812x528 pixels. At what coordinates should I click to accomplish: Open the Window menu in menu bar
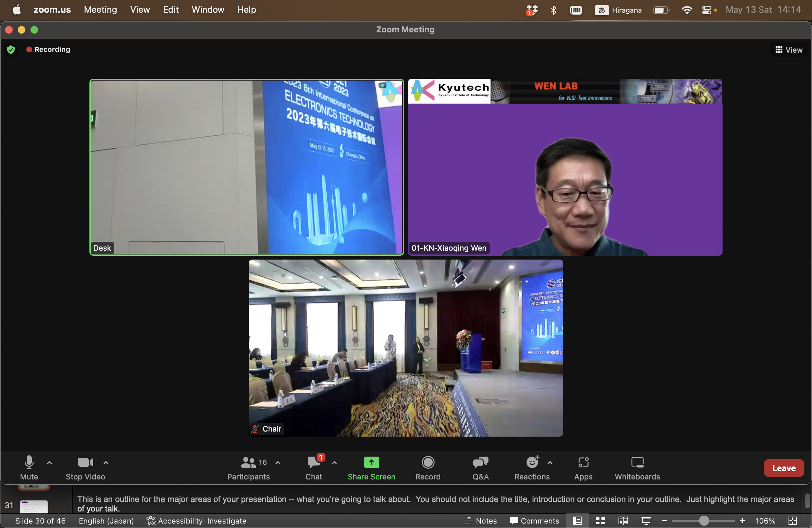tap(208, 10)
